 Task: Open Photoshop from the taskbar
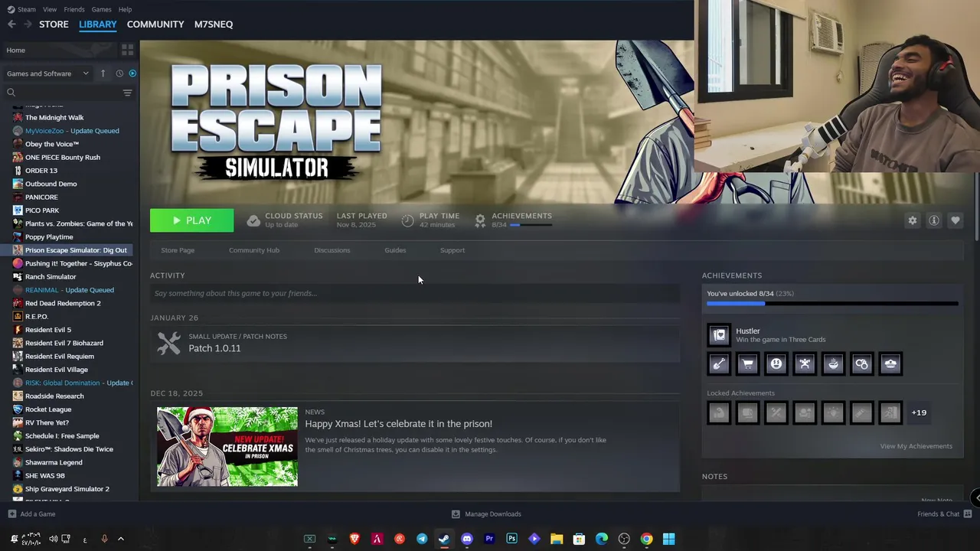(511, 539)
